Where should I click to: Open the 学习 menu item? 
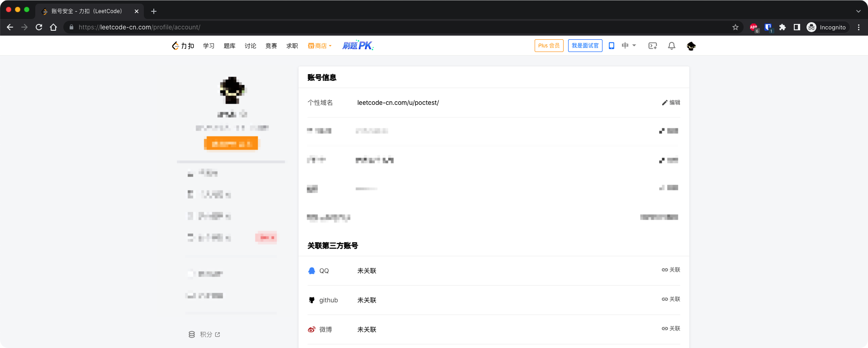[x=209, y=46]
